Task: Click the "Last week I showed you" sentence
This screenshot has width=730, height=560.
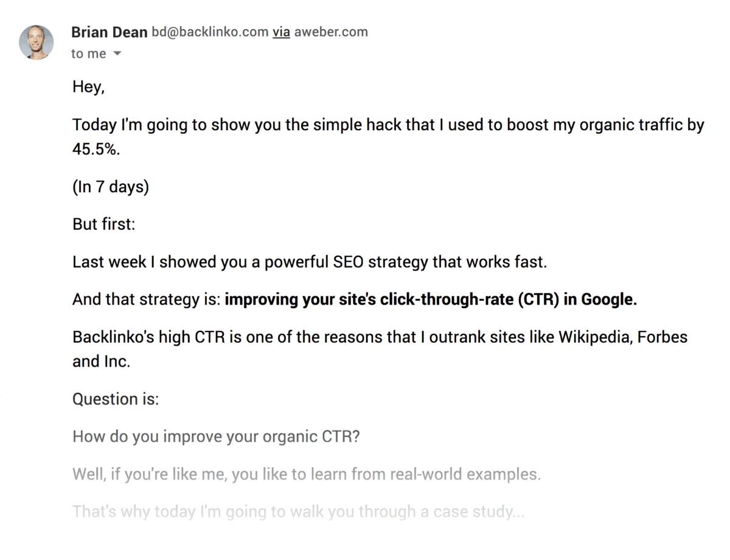Action: (310, 262)
